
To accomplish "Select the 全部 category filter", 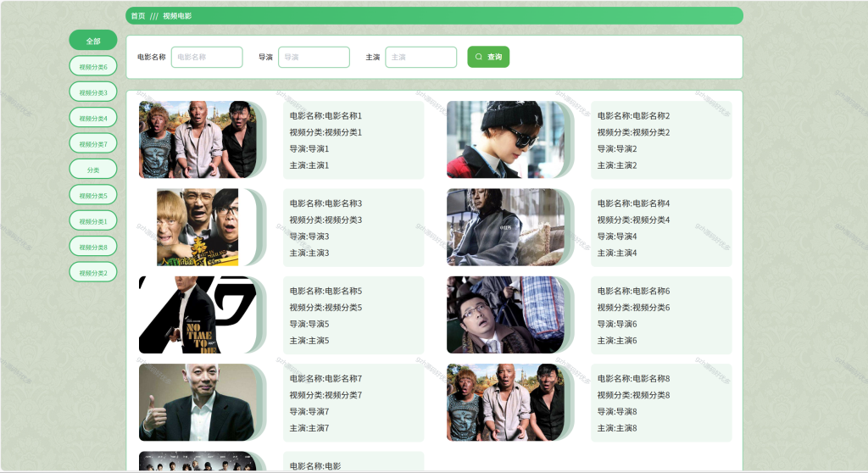I will coord(93,41).
